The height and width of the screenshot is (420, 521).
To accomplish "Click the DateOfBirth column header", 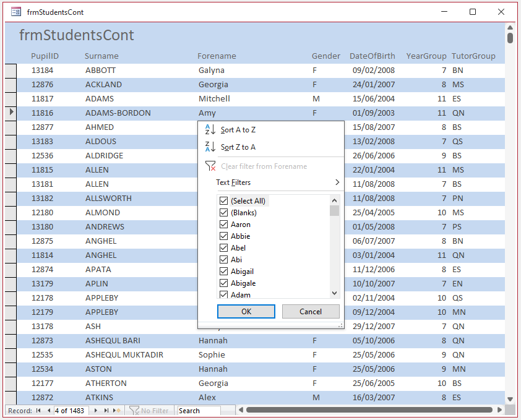I will [372, 56].
